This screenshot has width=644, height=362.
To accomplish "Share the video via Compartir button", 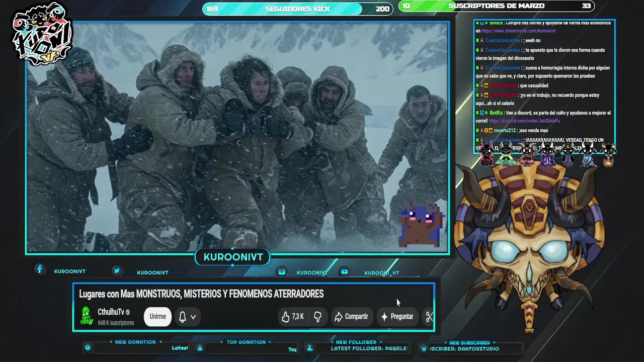I will (351, 316).
